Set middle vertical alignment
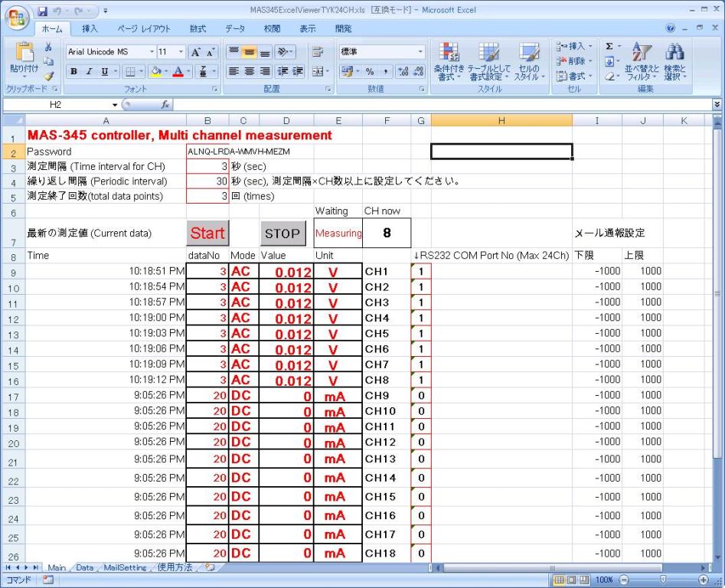Image resolution: width=725 pixels, height=588 pixels. point(250,52)
